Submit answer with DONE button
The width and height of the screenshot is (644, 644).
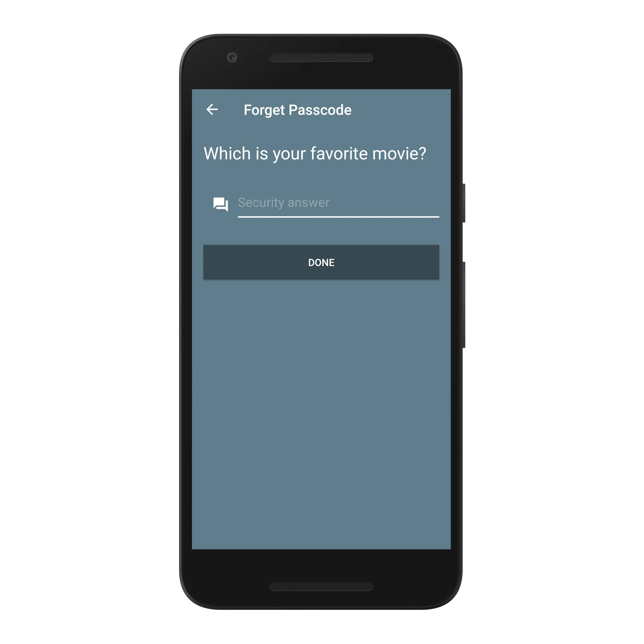pos(322,262)
